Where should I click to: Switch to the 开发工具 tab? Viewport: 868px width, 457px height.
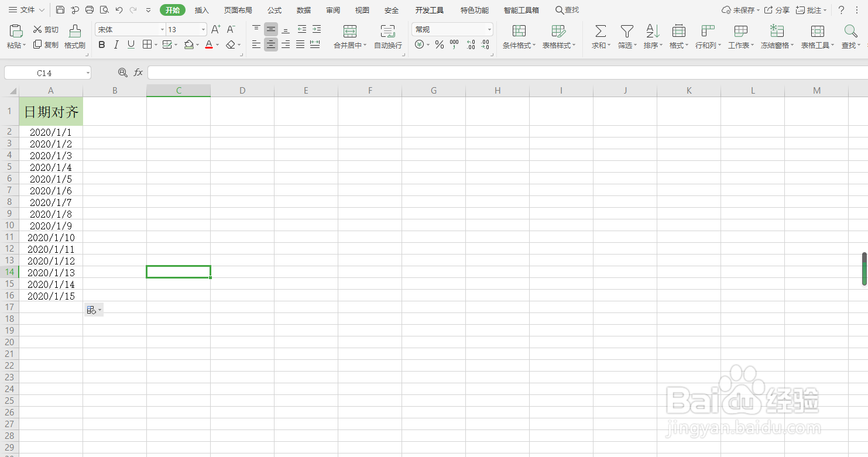pyautogui.click(x=430, y=10)
